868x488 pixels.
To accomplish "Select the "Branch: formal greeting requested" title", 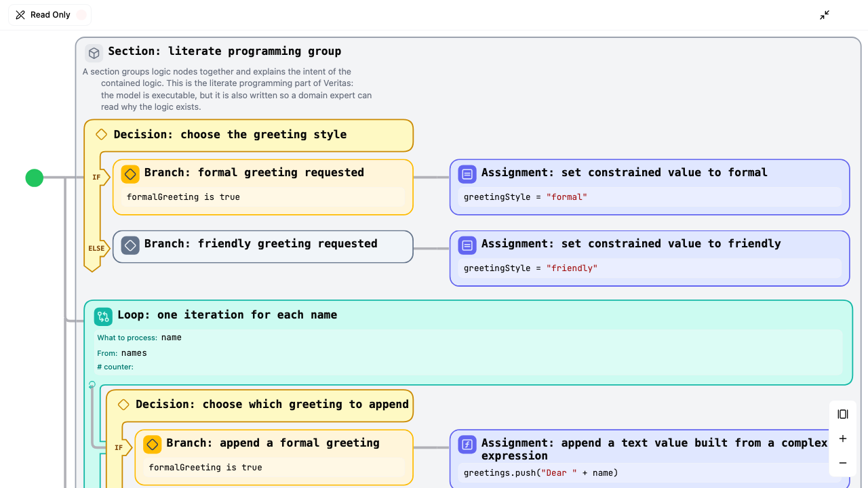I will tap(254, 172).
